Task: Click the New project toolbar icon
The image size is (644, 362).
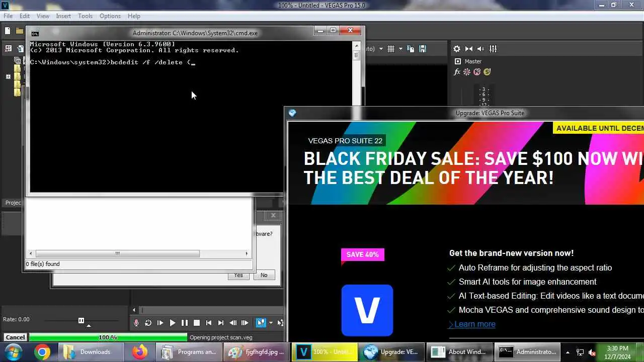Action: 8,31
